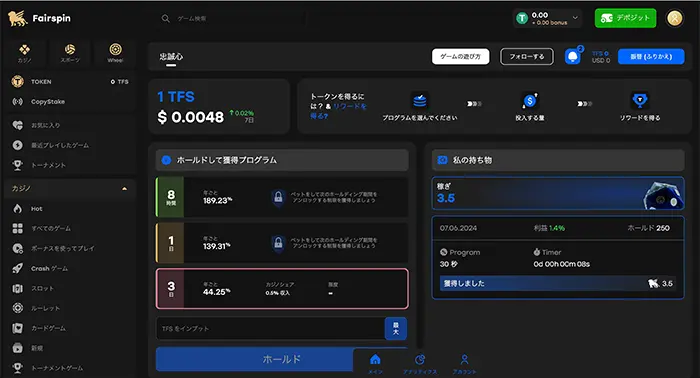Open Hot games flame icon
The image size is (700, 378).
pyautogui.click(x=17, y=208)
